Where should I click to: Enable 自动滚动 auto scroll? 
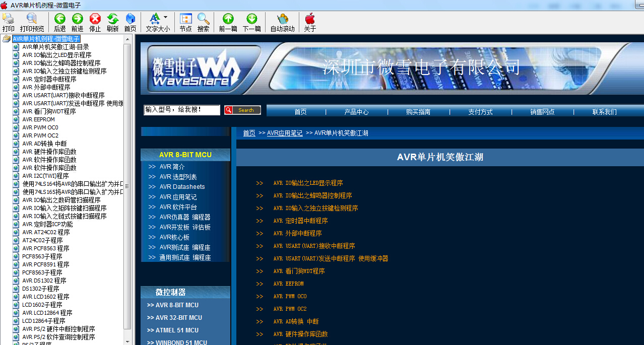283,19
